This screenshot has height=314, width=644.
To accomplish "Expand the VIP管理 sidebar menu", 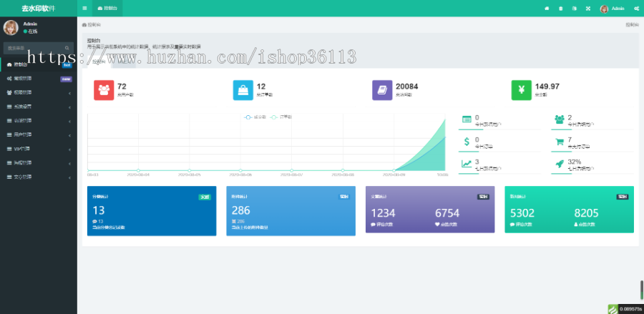I will click(39, 149).
